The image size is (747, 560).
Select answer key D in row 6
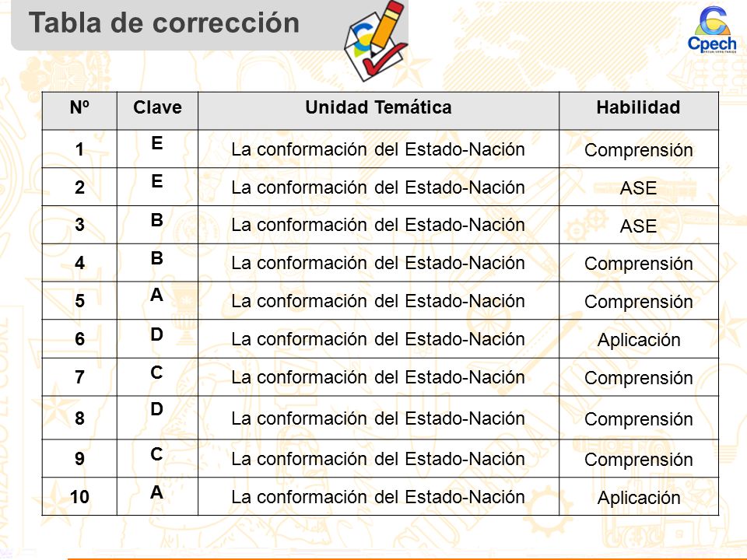[157, 334]
